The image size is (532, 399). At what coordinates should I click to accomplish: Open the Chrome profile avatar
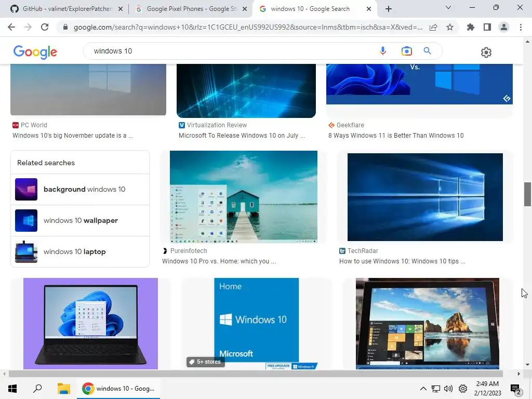pyautogui.click(x=504, y=27)
